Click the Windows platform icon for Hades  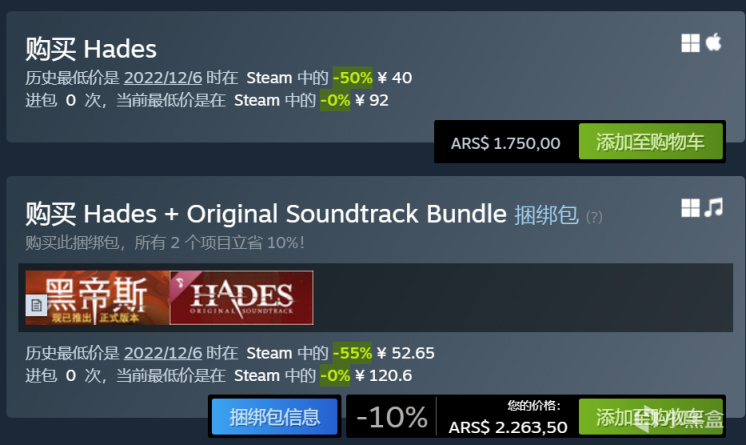point(690,43)
